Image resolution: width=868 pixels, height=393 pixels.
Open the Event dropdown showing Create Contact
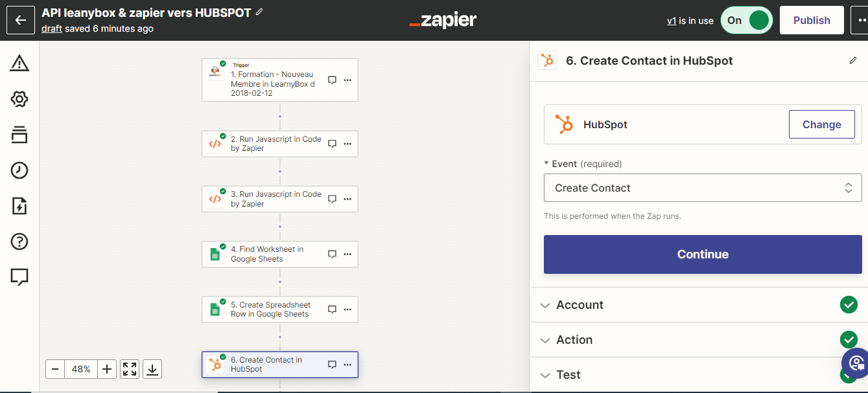click(703, 188)
